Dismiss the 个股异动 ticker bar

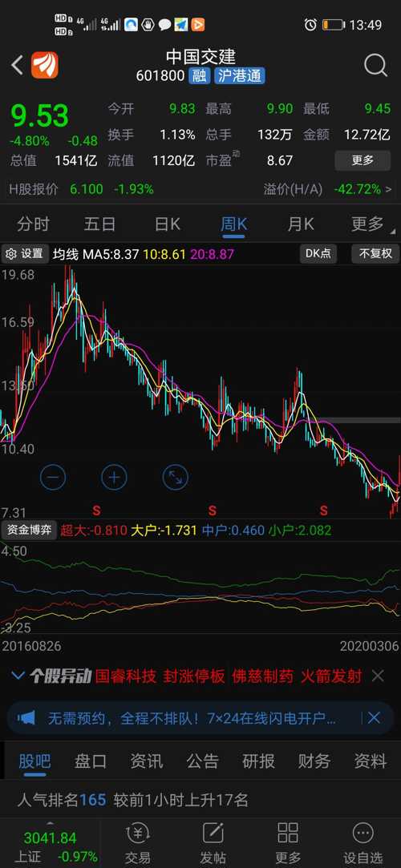(378, 676)
